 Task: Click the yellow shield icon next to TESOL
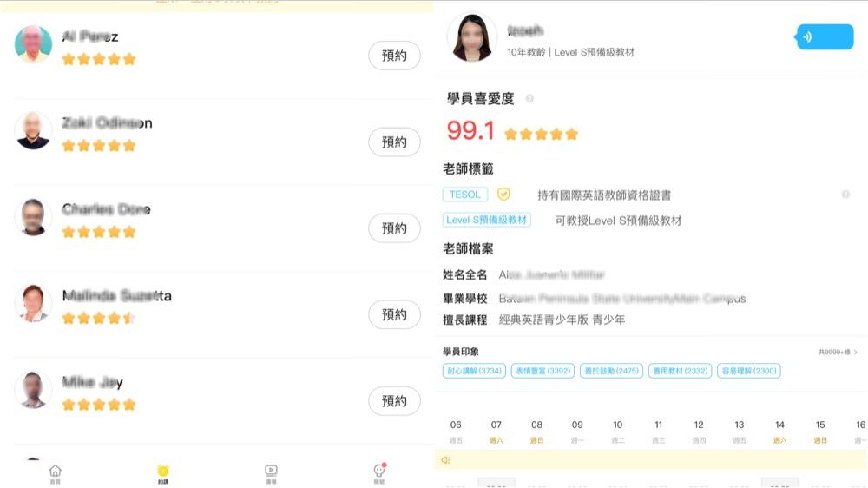coord(503,195)
